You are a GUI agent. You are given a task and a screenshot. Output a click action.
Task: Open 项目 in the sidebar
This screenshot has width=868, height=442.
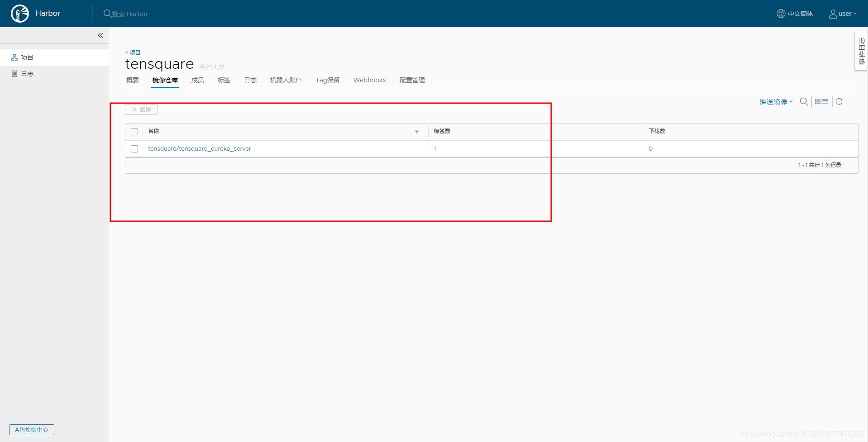tap(27, 57)
